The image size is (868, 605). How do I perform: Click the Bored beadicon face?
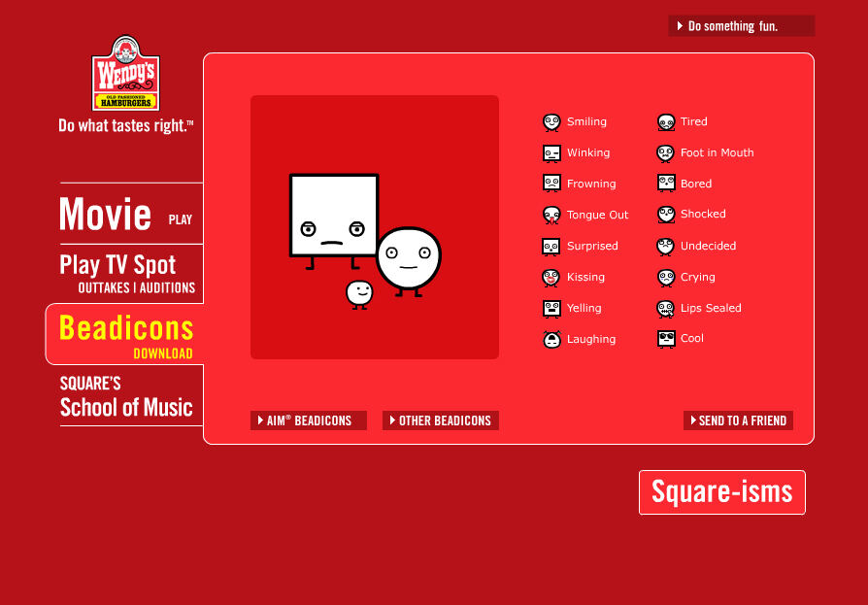point(666,184)
